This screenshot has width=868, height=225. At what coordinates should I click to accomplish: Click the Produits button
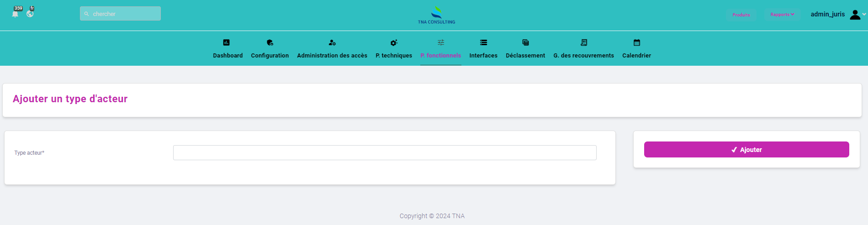pyautogui.click(x=741, y=15)
